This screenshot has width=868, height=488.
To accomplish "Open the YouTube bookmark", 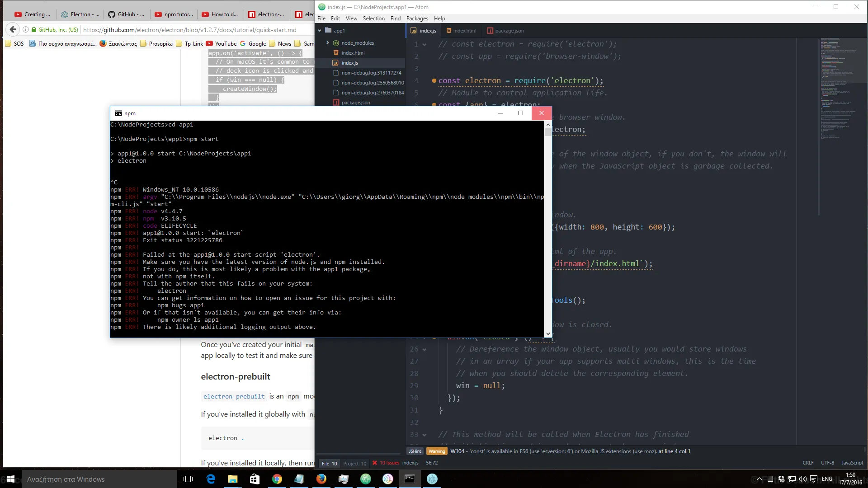I will (222, 44).
